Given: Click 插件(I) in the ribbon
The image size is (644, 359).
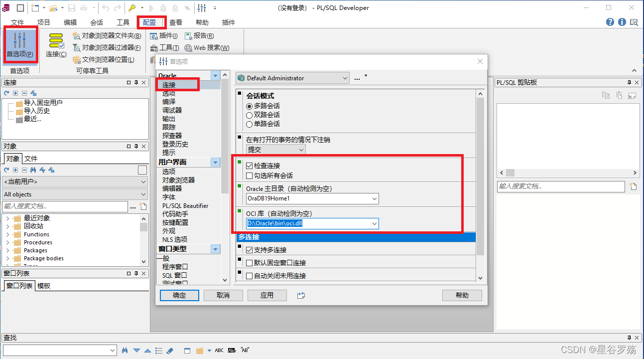Looking at the screenshot, I should tap(164, 36).
